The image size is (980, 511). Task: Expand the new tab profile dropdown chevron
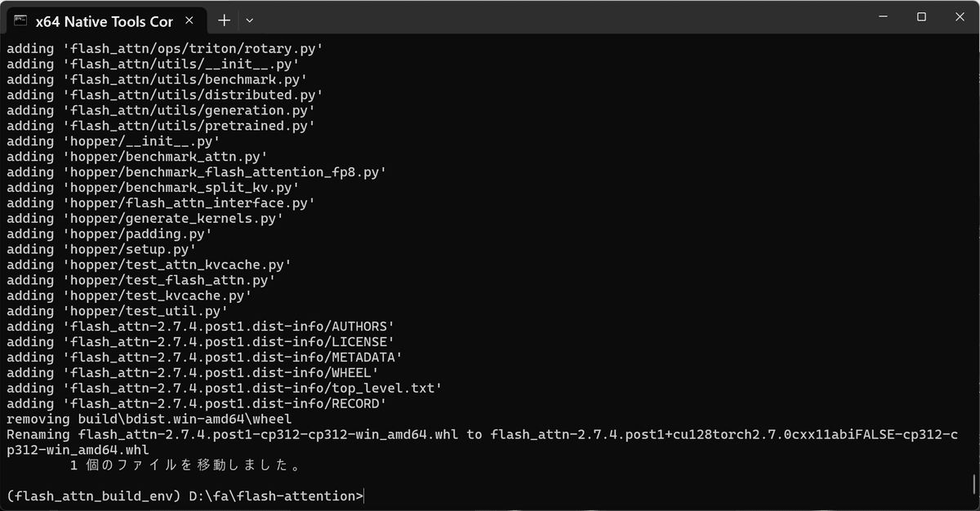pos(250,20)
